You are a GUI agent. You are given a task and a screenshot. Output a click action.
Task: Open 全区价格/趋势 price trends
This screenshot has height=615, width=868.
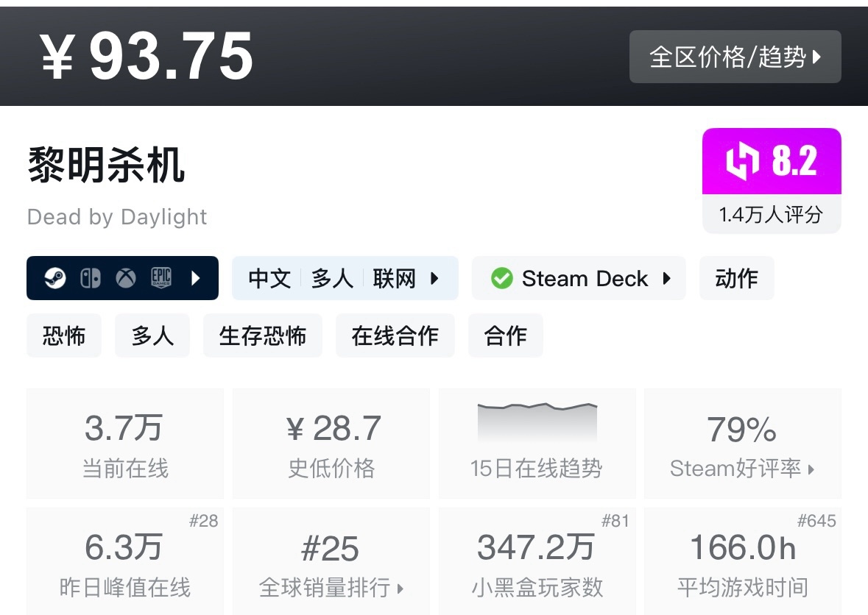tap(735, 57)
